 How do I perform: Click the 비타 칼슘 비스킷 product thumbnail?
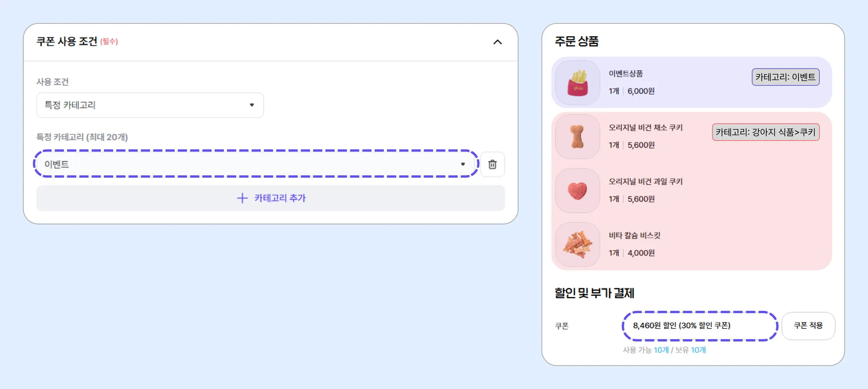577,244
